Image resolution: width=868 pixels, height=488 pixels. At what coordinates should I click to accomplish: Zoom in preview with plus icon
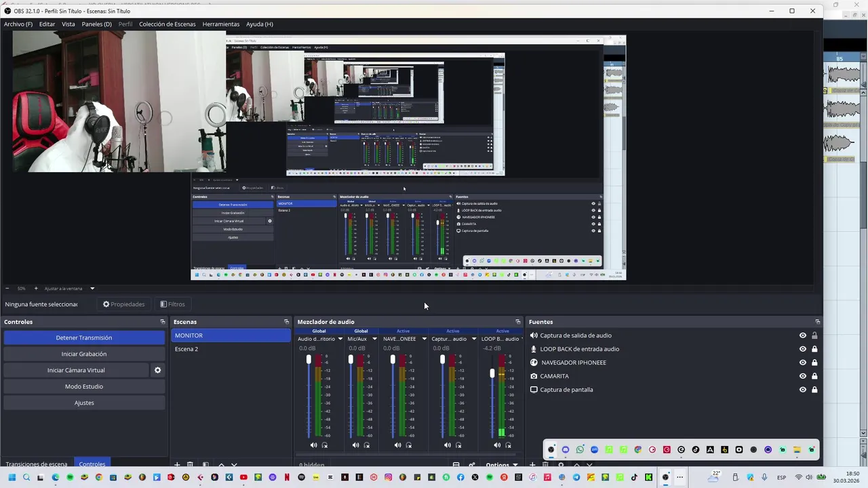36,288
